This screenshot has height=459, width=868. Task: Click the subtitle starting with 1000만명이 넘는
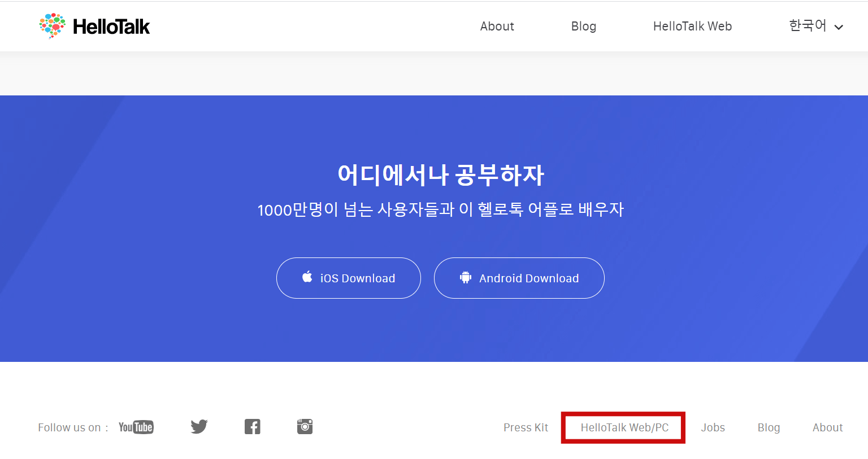[x=441, y=209]
